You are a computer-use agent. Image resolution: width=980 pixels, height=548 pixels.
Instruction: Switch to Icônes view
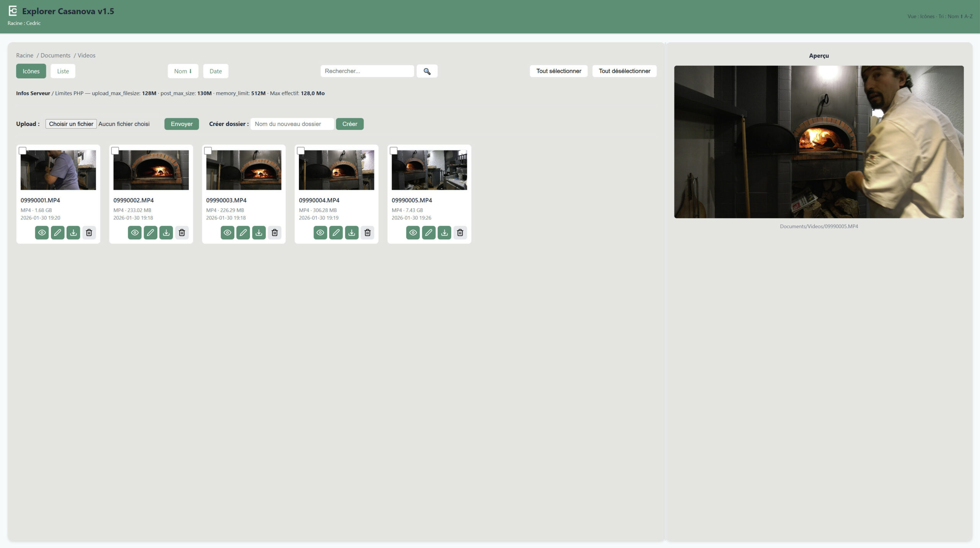pos(31,71)
